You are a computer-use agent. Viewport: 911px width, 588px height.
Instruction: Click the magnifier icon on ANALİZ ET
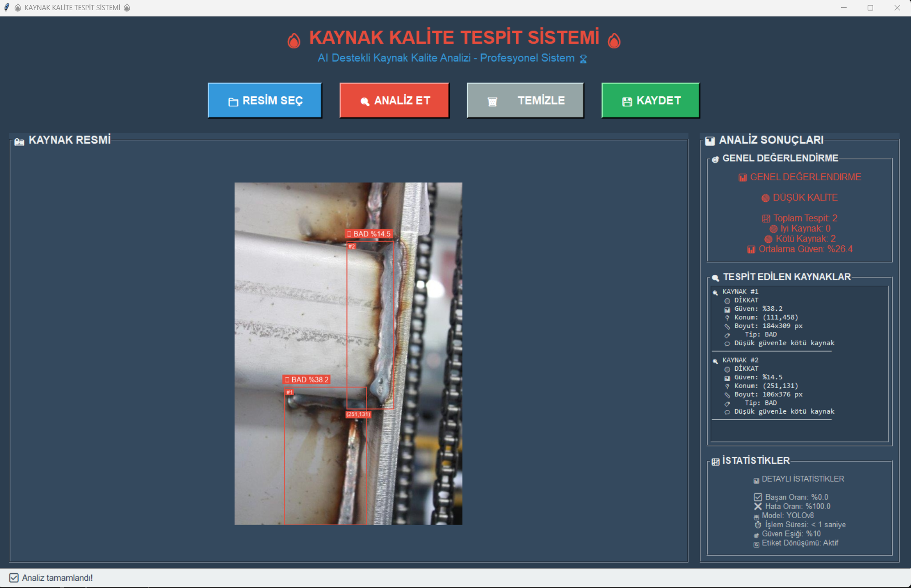click(364, 101)
